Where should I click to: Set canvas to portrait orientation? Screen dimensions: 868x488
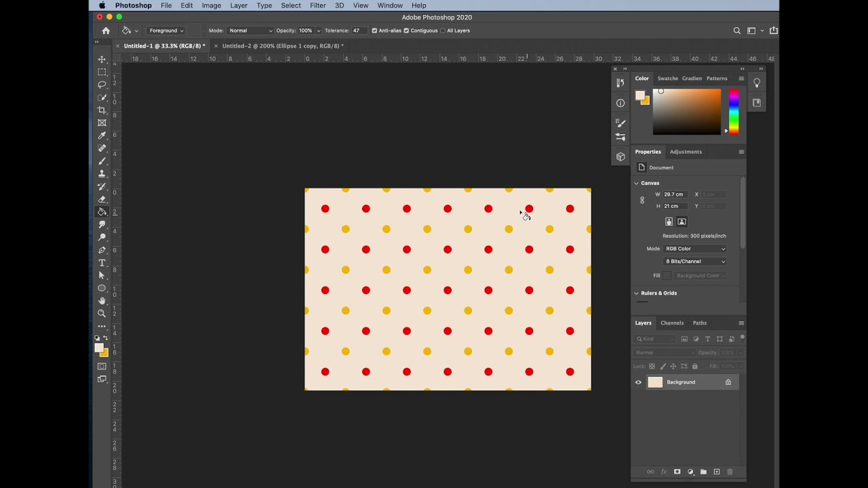pos(669,222)
